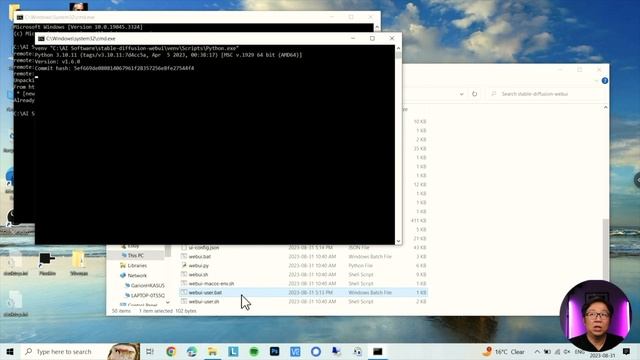Click the webui.py Python file icon
The image size is (640, 360).
coord(184,265)
